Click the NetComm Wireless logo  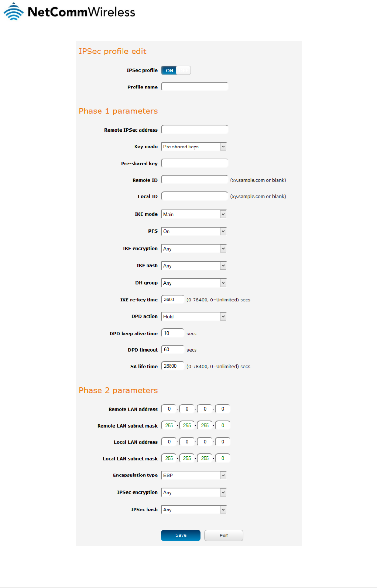tap(69, 11)
